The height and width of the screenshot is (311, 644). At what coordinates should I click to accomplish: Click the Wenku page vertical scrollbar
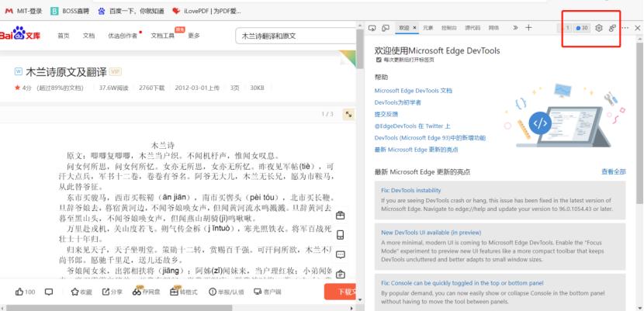click(x=360, y=49)
